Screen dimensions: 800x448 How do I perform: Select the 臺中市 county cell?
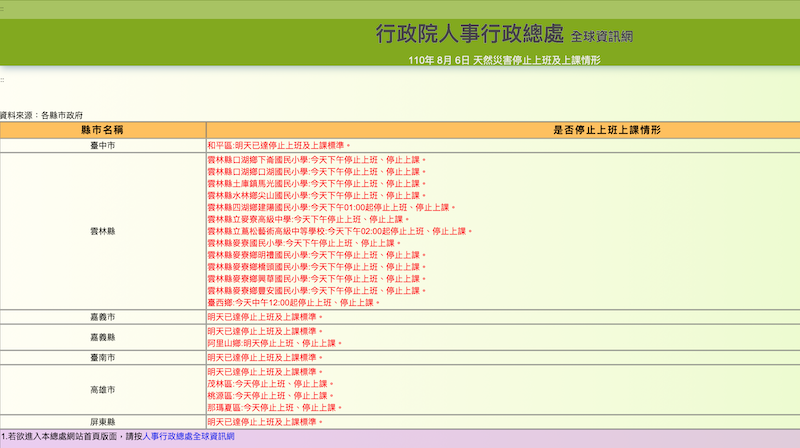pyautogui.click(x=103, y=145)
